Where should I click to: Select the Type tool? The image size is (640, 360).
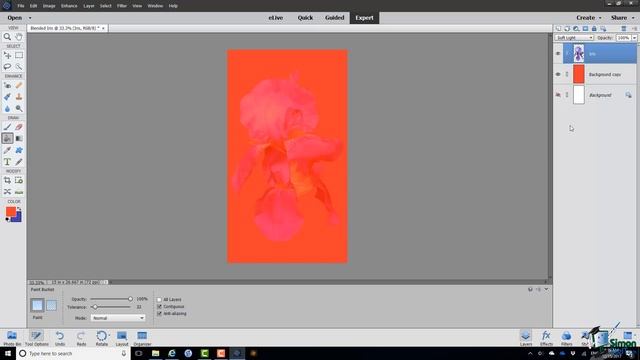click(7, 162)
